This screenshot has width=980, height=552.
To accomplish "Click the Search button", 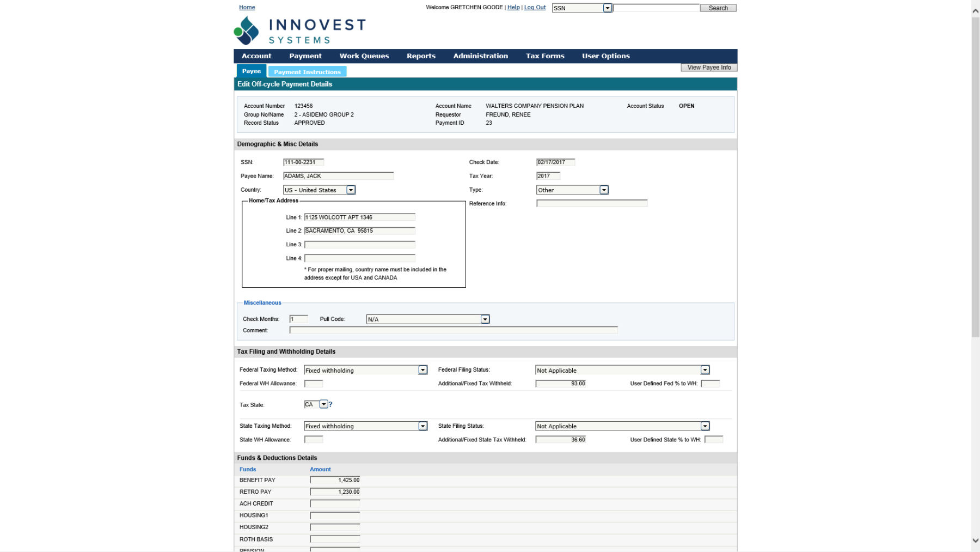I will pos(718,8).
